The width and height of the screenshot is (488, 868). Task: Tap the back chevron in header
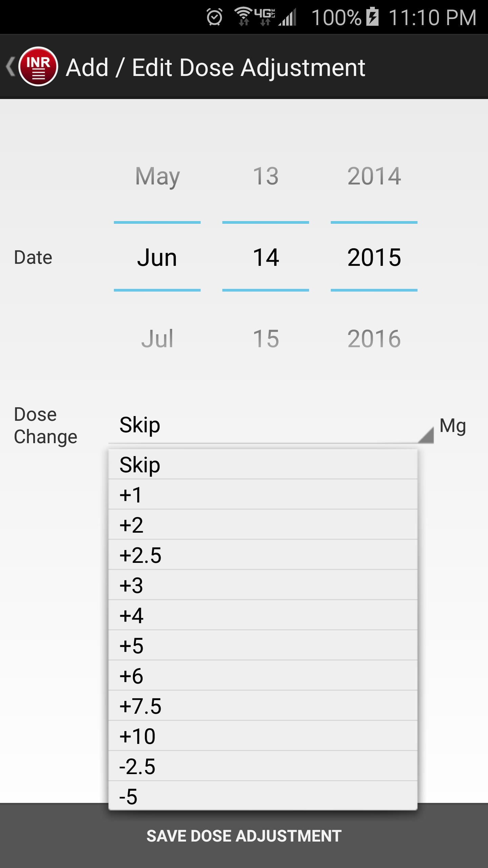tap(10, 66)
